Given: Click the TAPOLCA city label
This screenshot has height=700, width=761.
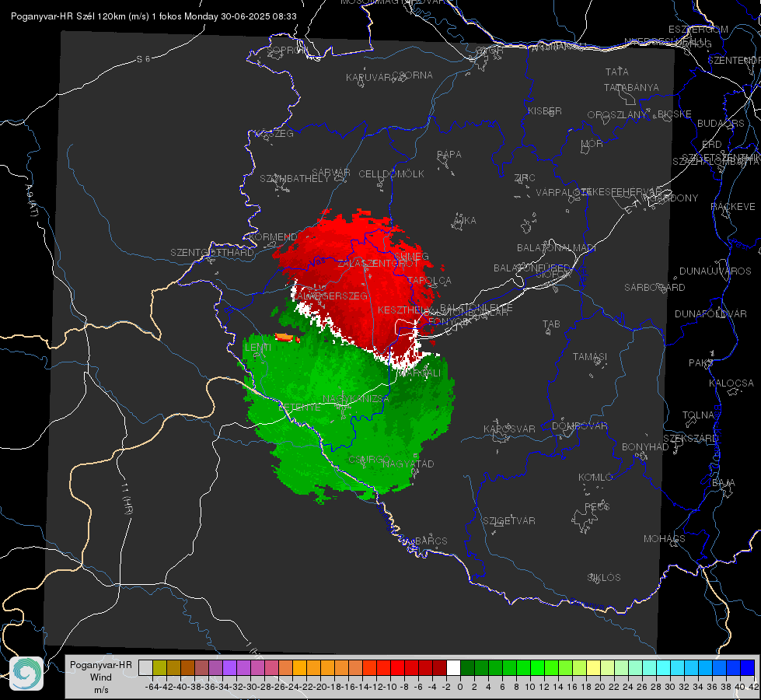Looking at the screenshot, I should (430, 280).
